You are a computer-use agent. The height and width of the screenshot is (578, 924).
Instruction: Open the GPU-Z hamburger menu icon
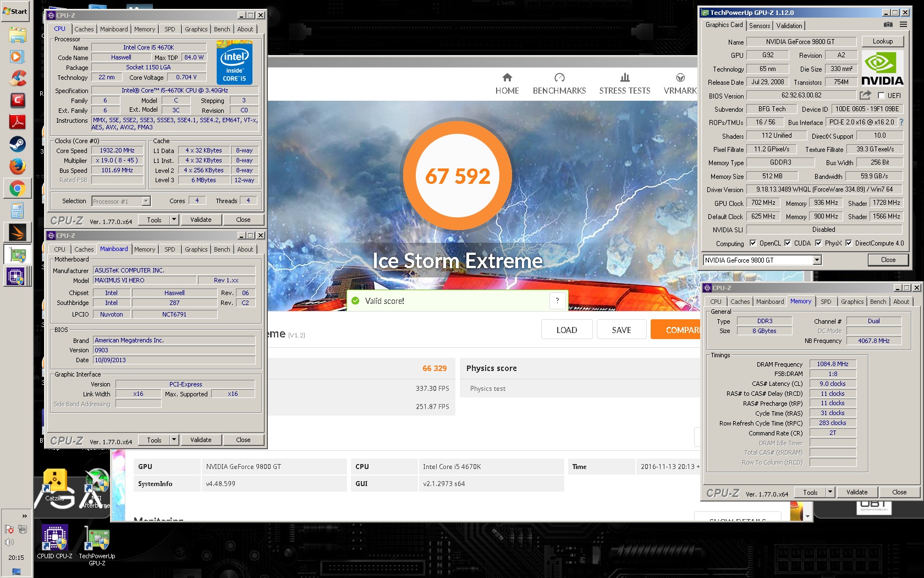coord(903,25)
